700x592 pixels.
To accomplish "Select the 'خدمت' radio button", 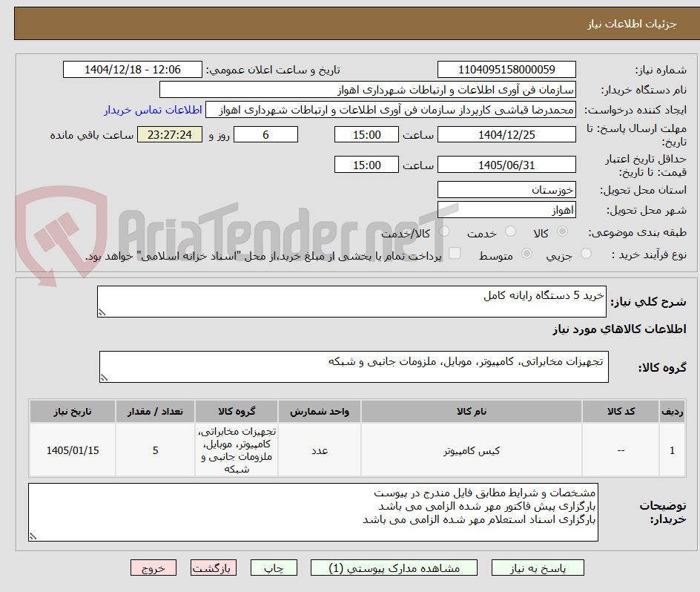I will tap(510, 231).
